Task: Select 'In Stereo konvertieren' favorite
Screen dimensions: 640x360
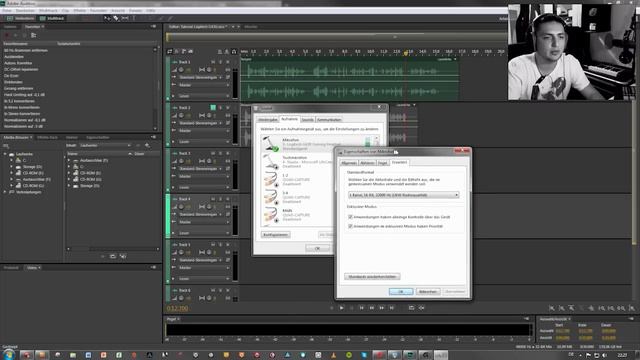Action: click(22, 113)
